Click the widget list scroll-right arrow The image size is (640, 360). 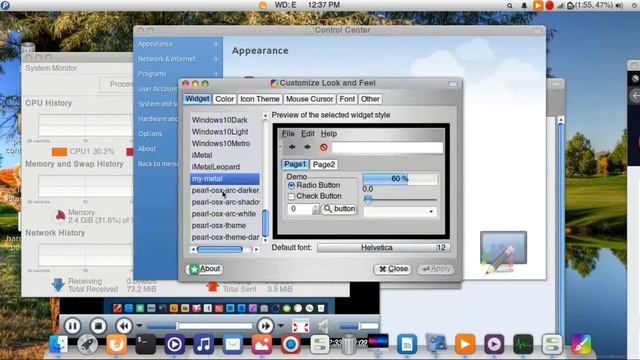(x=256, y=249)
